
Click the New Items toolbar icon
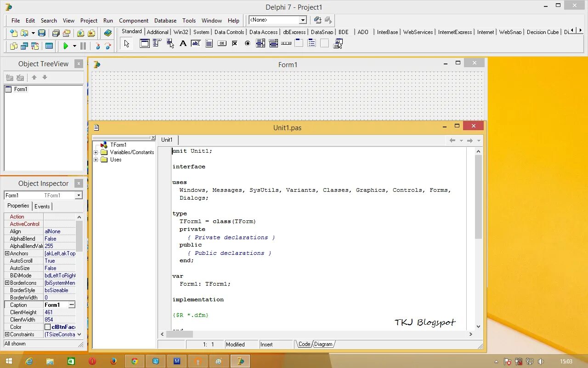14,33
